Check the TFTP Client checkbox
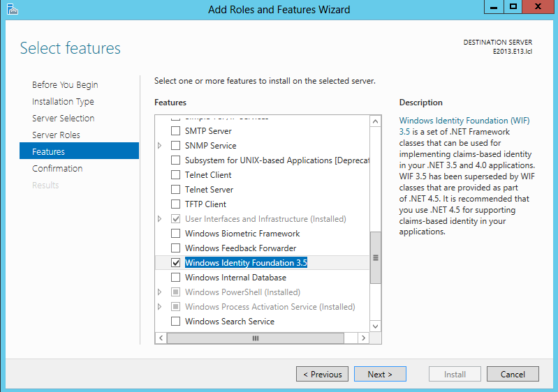 pos(175,204)
